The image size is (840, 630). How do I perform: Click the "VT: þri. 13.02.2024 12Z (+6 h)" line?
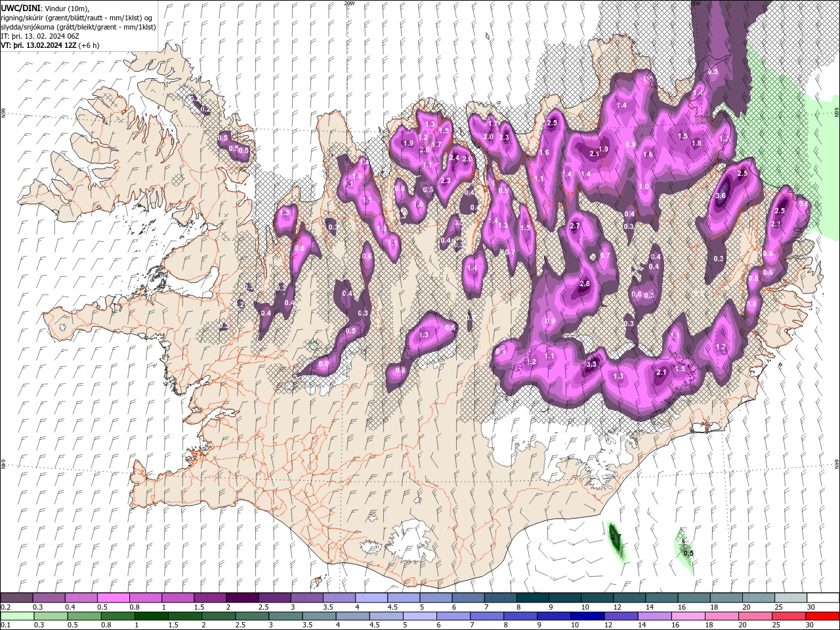51,45
